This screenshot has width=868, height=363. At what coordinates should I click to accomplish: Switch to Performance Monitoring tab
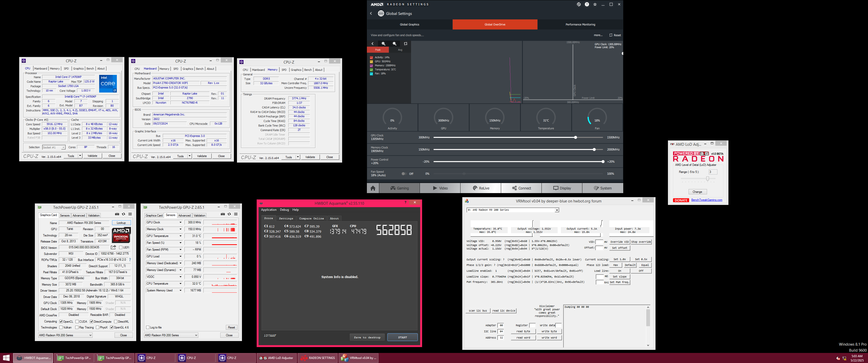[580, 24]
